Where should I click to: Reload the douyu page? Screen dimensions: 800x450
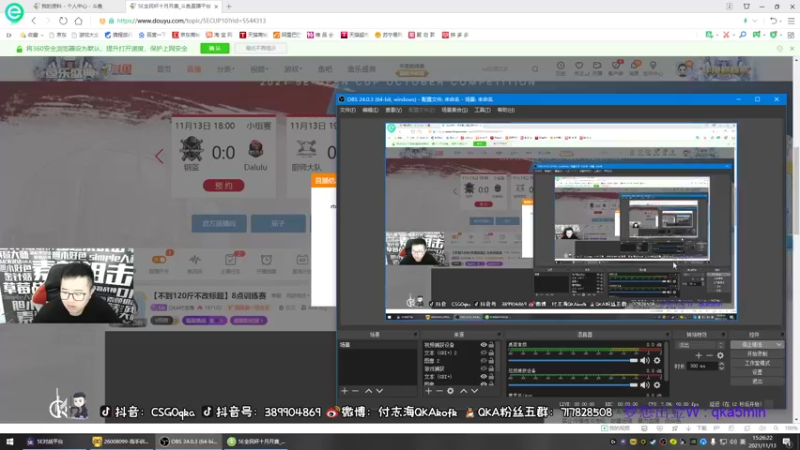click(x=63, y=21)
